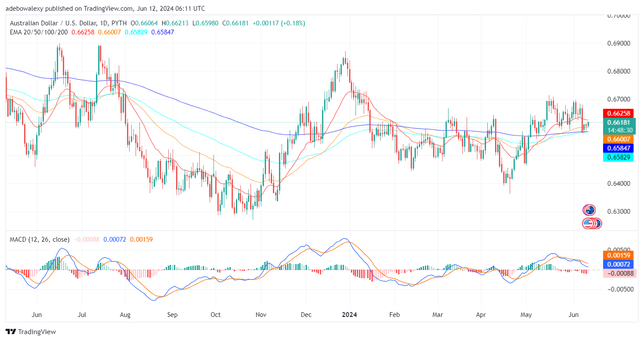Click the May time axis label

526,314
